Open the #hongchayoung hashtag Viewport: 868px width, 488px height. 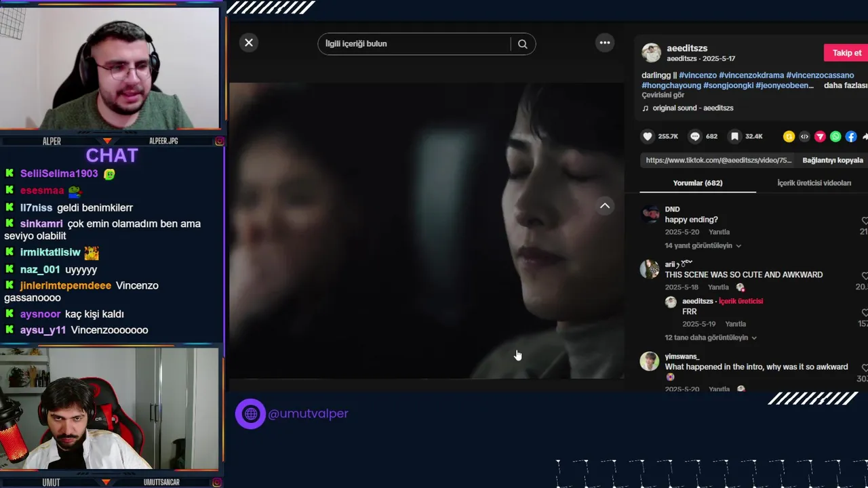pos(671,85)
